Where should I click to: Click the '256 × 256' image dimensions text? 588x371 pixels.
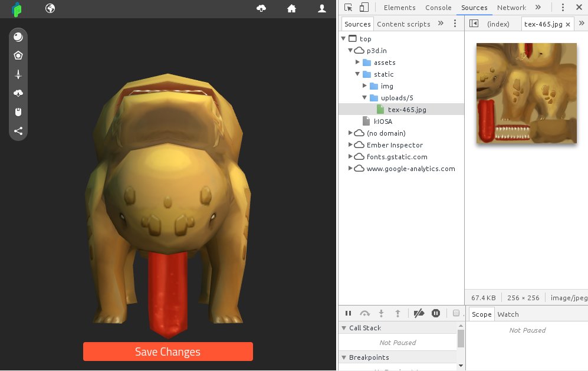(523, 298)
